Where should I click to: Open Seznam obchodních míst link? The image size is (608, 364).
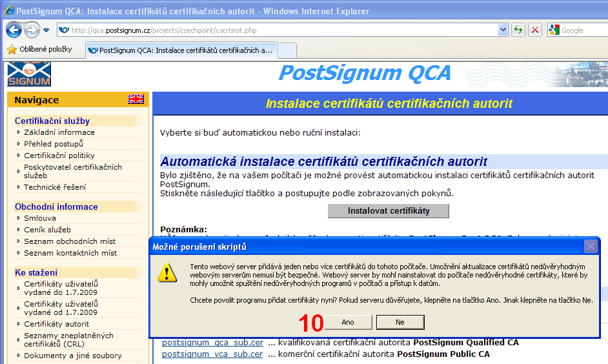pyautogui.click(x=70, y=241)
